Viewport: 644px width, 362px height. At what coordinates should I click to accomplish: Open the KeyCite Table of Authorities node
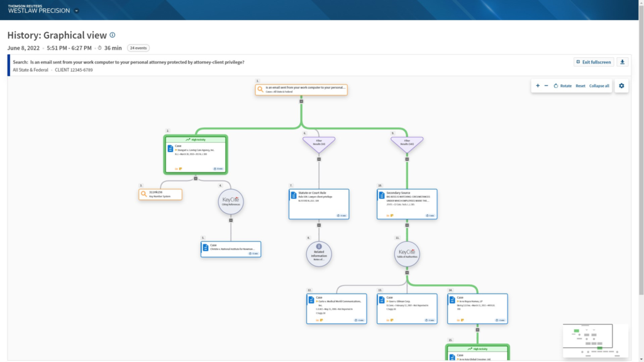[x=407, y=254]
